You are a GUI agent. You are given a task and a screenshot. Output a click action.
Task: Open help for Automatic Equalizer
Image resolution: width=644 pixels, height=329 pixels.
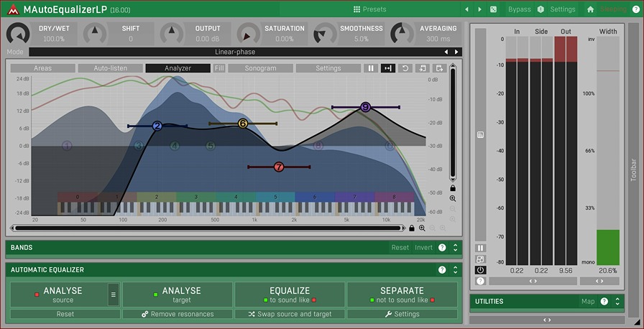tap(442, 269)
